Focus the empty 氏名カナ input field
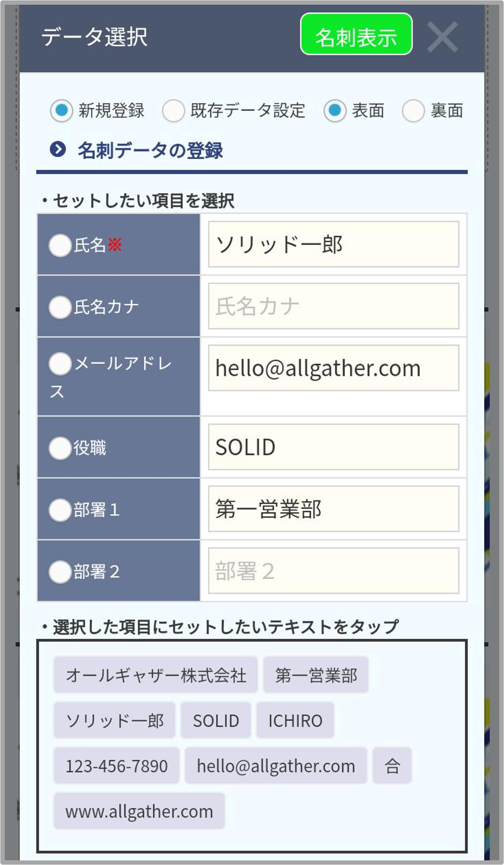Screen dimensions: 504x865 [334, 306]
